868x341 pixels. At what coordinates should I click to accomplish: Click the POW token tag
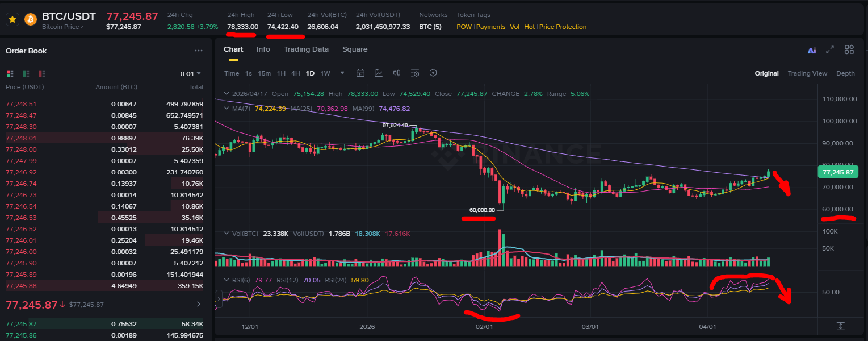464,27
